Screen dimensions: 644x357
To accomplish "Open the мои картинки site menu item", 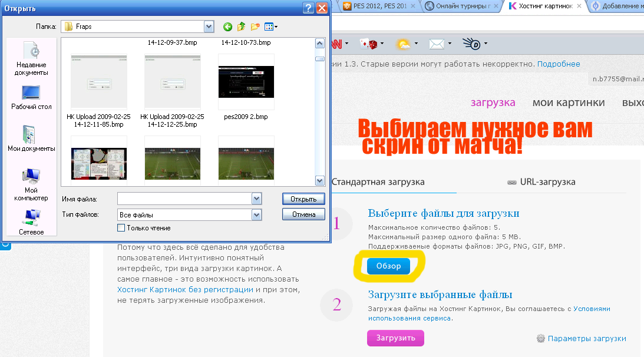I will [569, 103].
